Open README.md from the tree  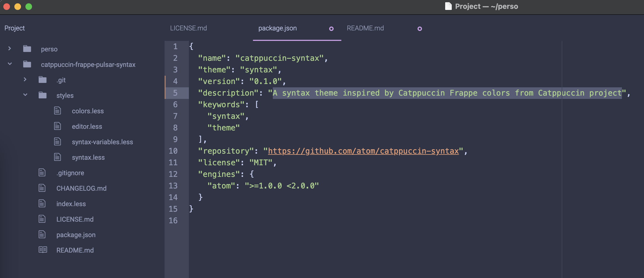[x=75, y=250]
